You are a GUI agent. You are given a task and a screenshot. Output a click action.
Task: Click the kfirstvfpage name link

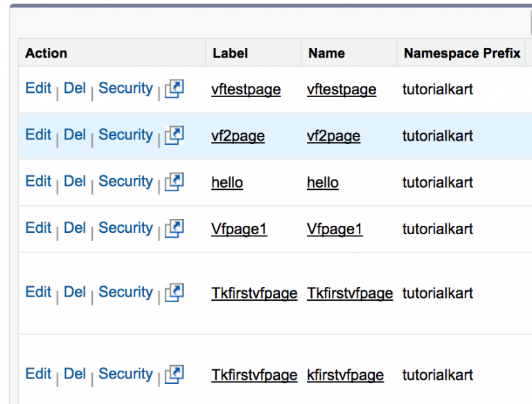click(x=345, y=375)
